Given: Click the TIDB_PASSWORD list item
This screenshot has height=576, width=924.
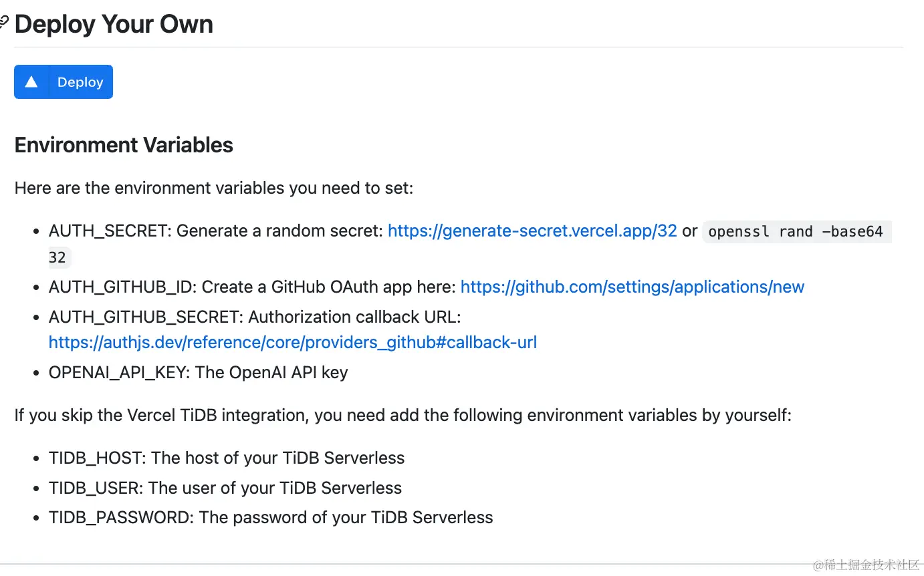Looking at the screenshot, I should pyautogui.click(x=270, y=517).
